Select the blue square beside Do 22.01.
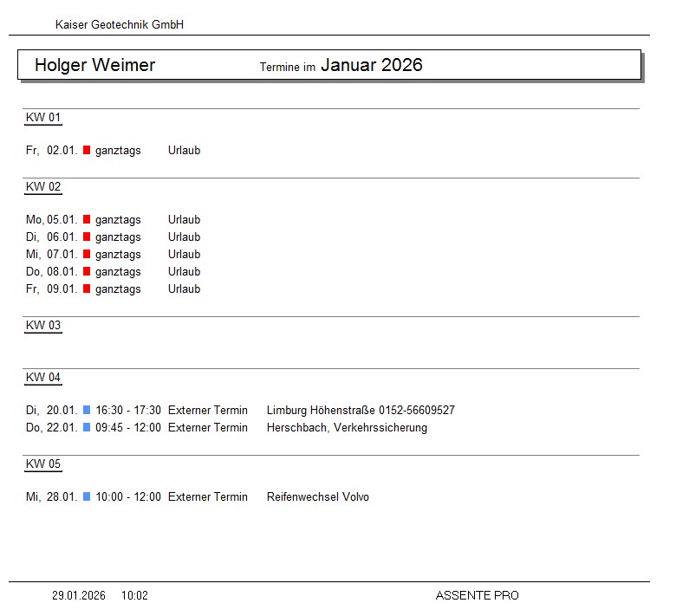This screenshot has height=616, width=676. (x=87, y=427)
